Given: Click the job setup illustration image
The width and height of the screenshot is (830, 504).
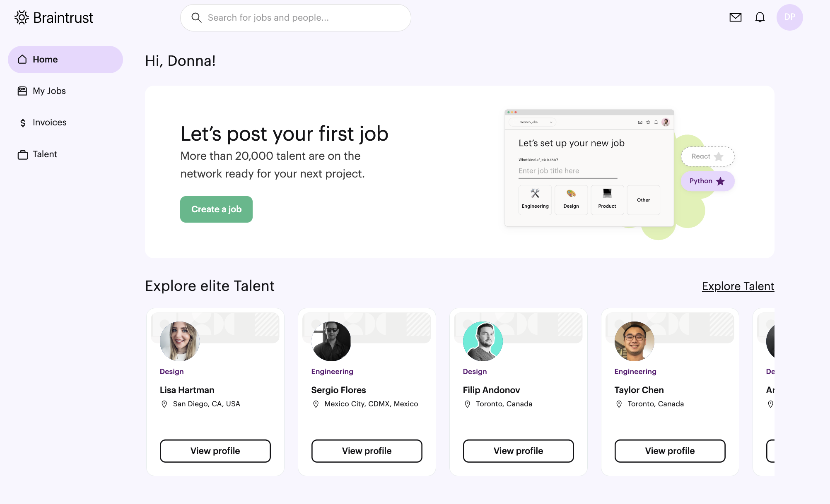Looking at the screenshot, I should point(620,174).
